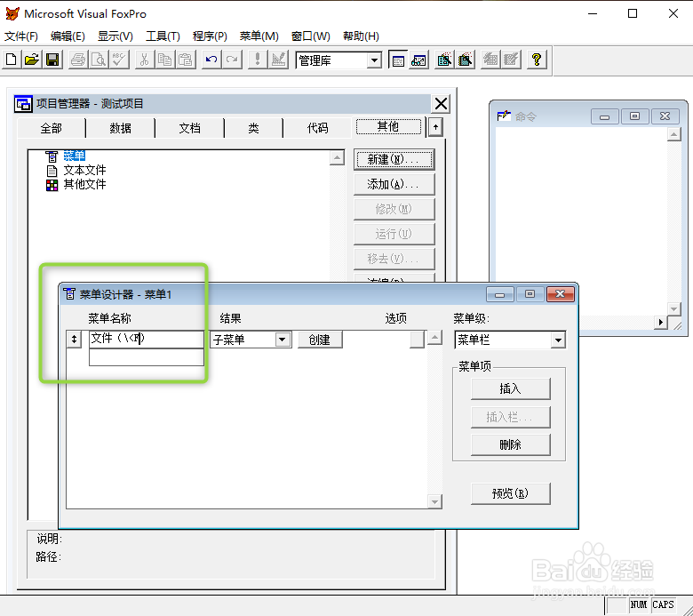This screenshot has width=693, height=616.
Task: Click the empty second menu name row
Action: click(x=147, y=356)
